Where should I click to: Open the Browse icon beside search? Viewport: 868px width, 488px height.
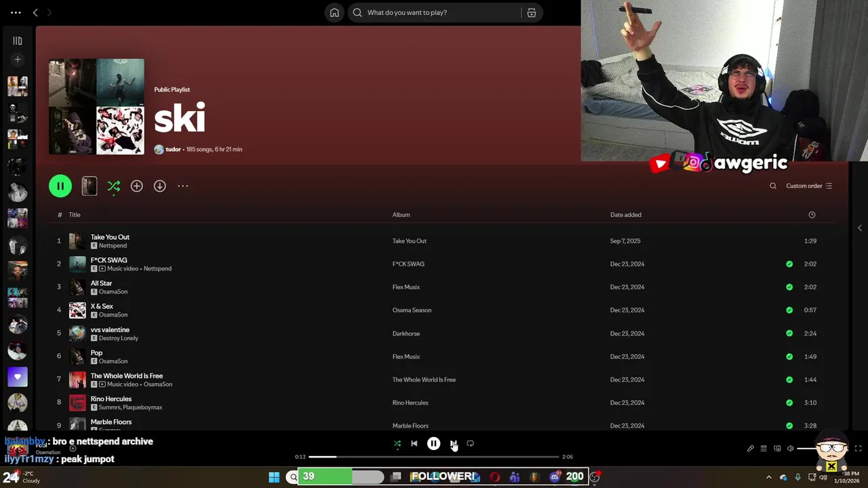pos(532,12)
